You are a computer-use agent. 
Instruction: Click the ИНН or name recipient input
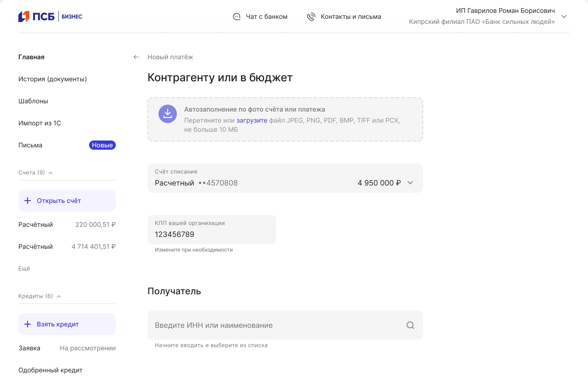pyautogui.click(x=277, y=325)
